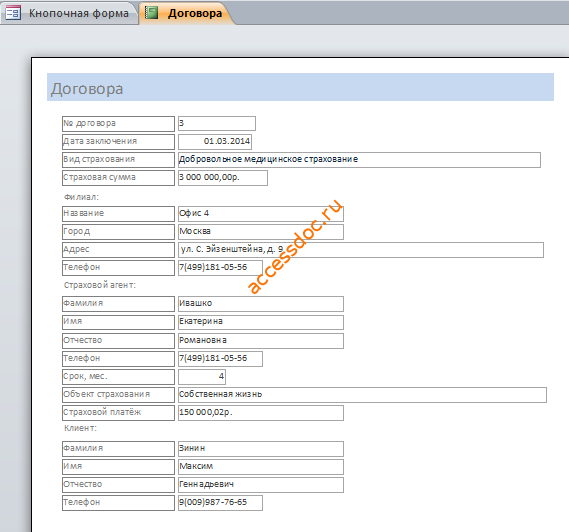
Task: Select the date 01.03.2014 field
Action: click(215, 142)
